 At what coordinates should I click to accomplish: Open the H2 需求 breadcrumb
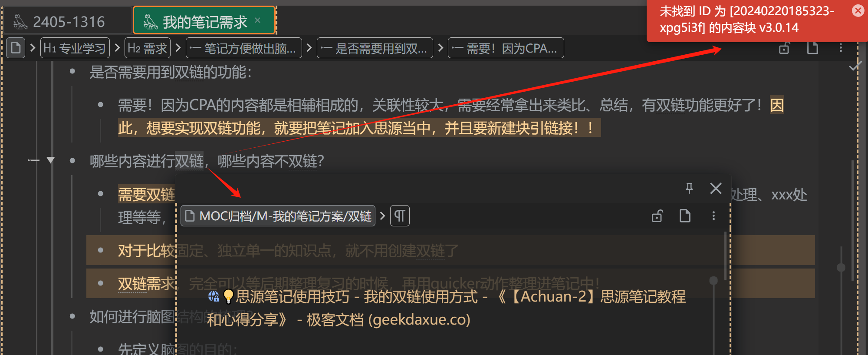click(147, 48)
